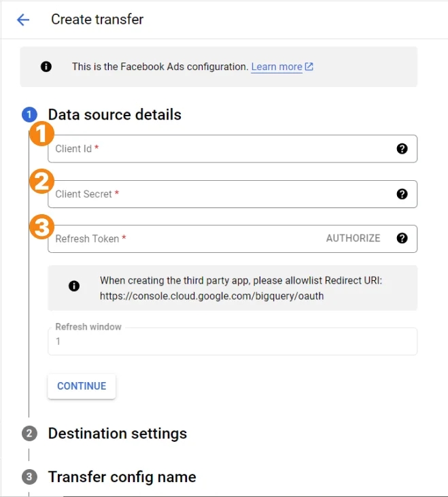The width and height of the screenshot is (448, 497).
Task: Expand the Destination settings step
Action: 117,433
